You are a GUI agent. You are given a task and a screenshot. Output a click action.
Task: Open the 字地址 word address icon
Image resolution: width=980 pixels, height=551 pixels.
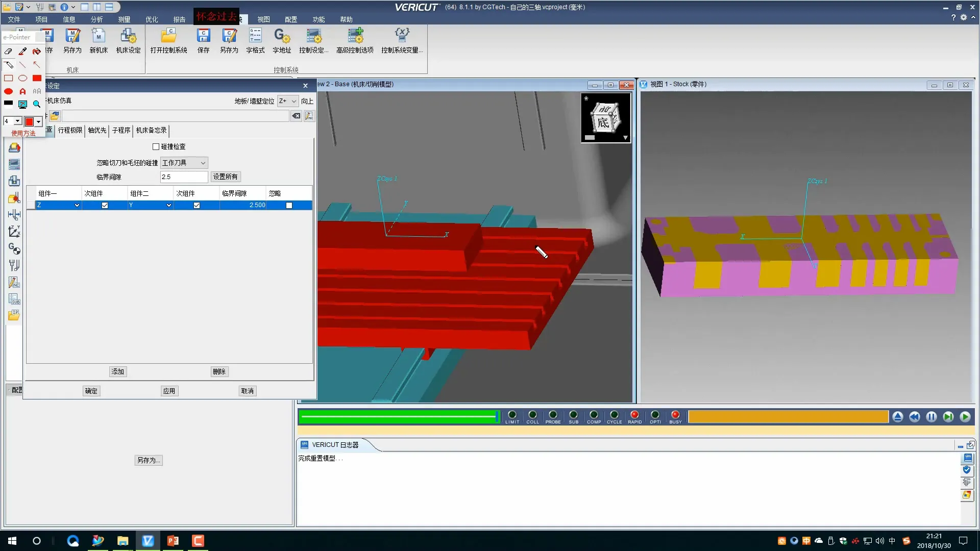[281, 36]
